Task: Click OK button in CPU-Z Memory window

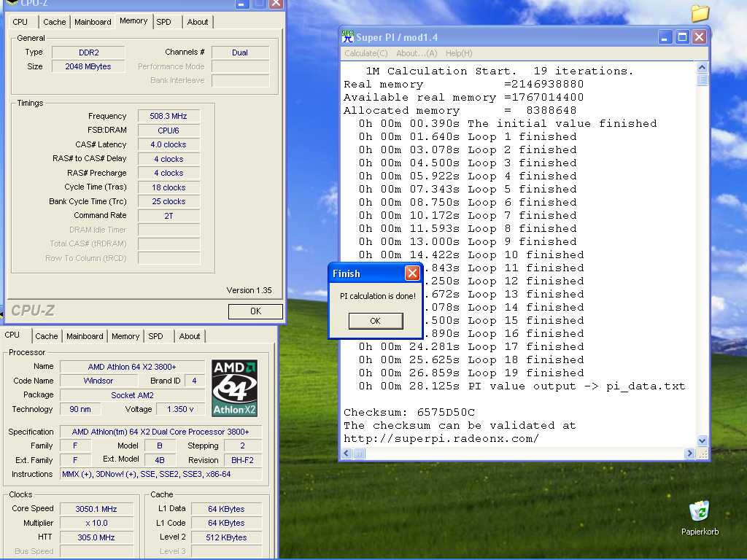Action: [255, 311]
